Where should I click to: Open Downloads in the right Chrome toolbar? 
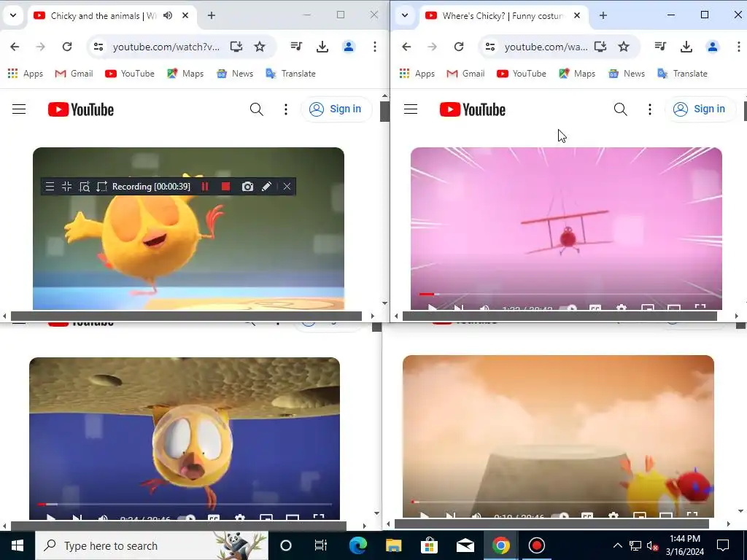[686, 47]
